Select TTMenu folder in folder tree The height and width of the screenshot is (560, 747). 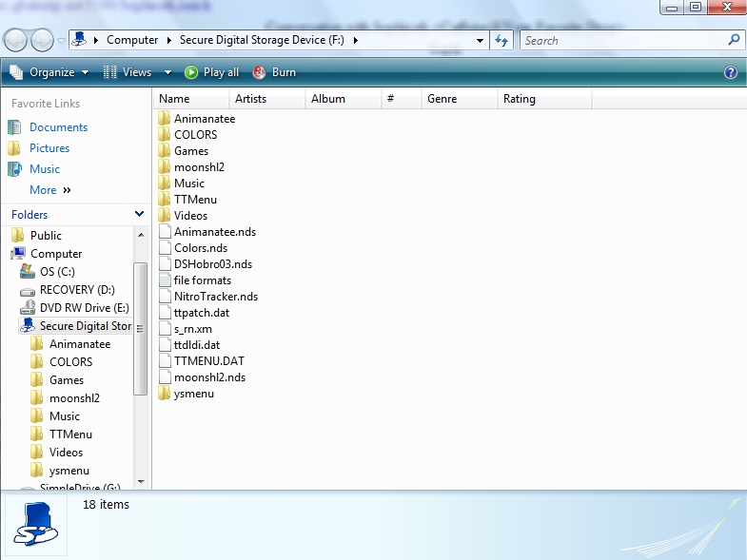point(70,434)
